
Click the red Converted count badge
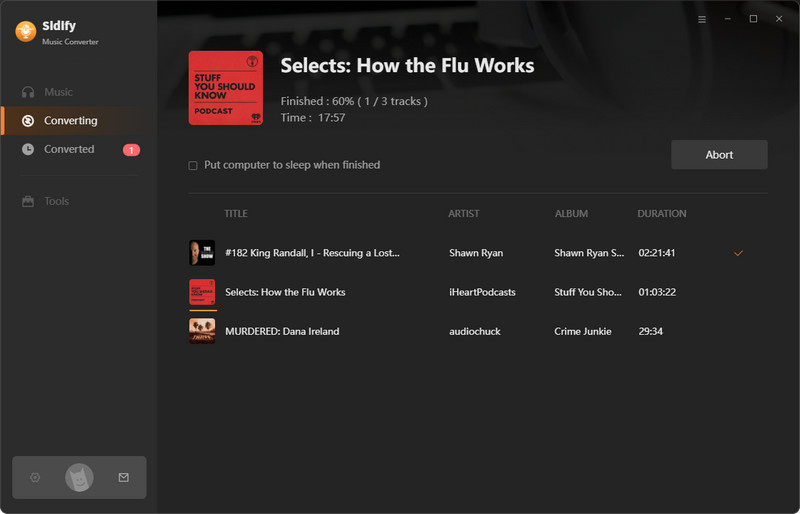click(x=131, y=150)
